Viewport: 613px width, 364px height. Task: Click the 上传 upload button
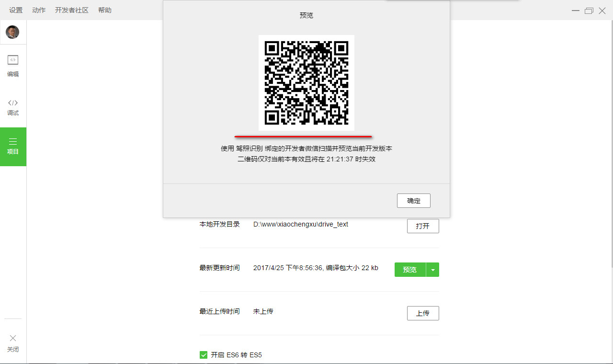point(423,313)
